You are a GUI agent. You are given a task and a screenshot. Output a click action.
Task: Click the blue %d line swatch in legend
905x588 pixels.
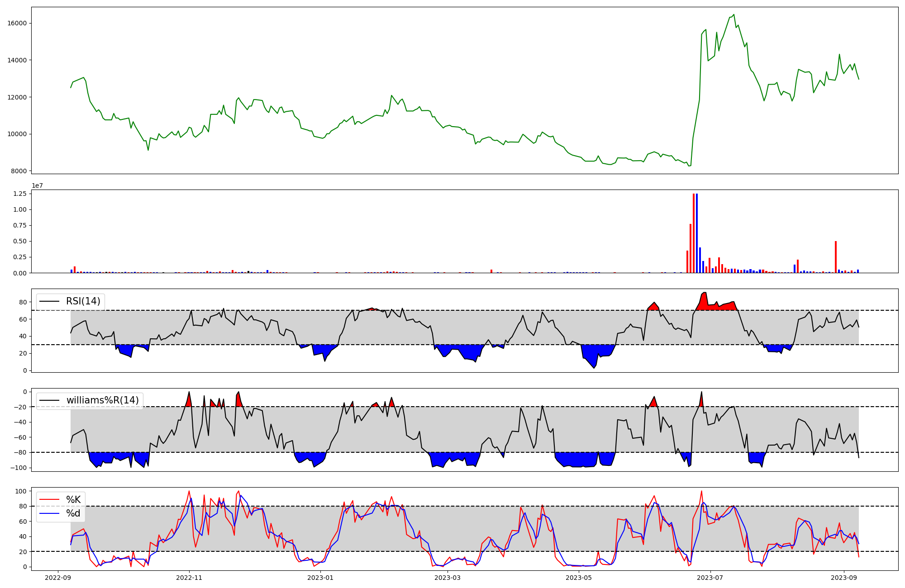pos(50,513)
